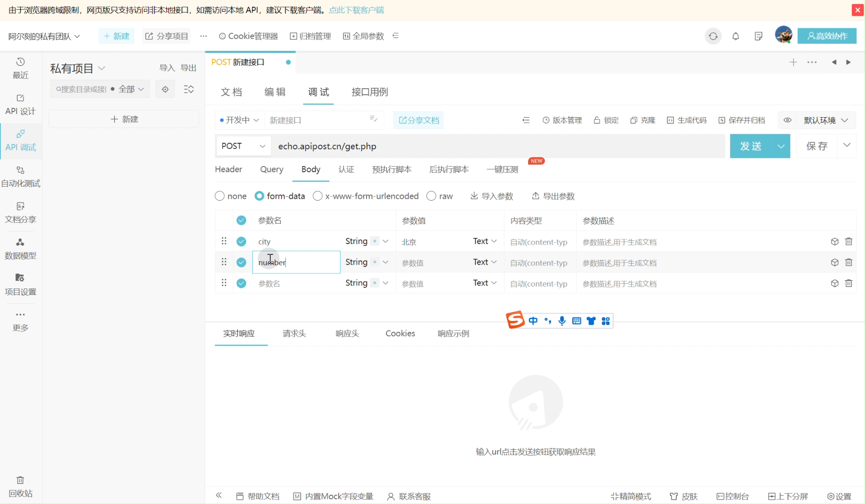Click the refresh sync icon in top bar

[x=713, y=36]
